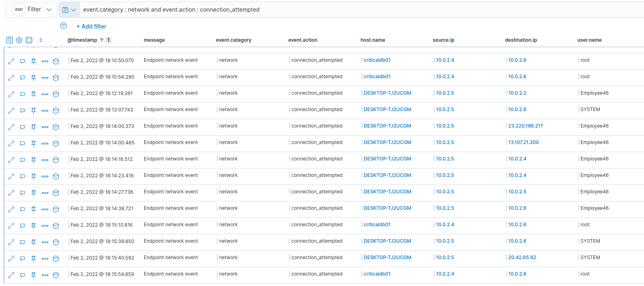Viewport: 644px width, 286px height.
Task: Open the sort fields arrows icon
Action: tap(41, 40)
